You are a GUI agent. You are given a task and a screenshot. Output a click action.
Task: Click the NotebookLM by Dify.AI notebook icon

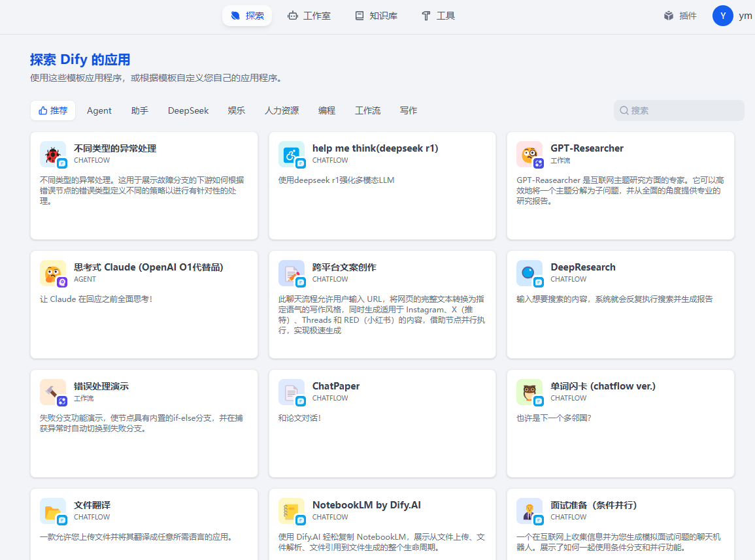point(292,511)
